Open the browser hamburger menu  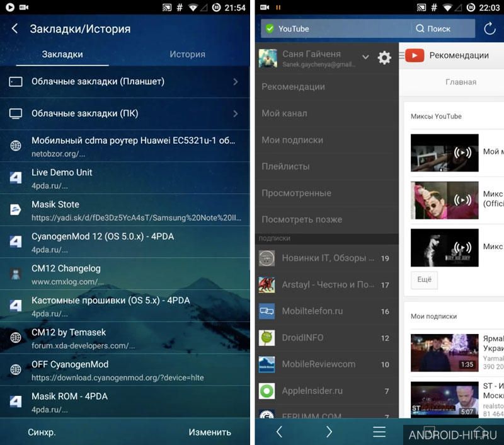(x=379, y=432)
